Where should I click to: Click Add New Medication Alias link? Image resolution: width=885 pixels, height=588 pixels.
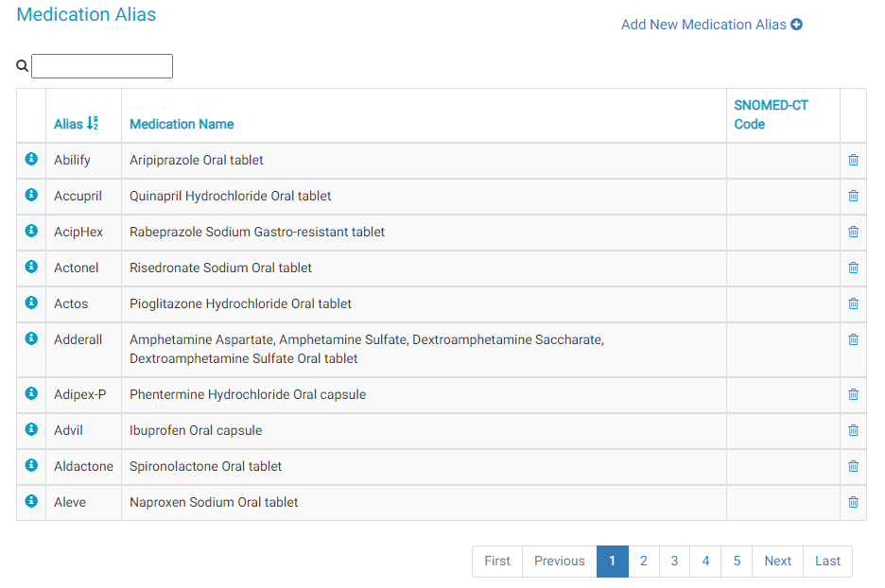tap(711, 25)
